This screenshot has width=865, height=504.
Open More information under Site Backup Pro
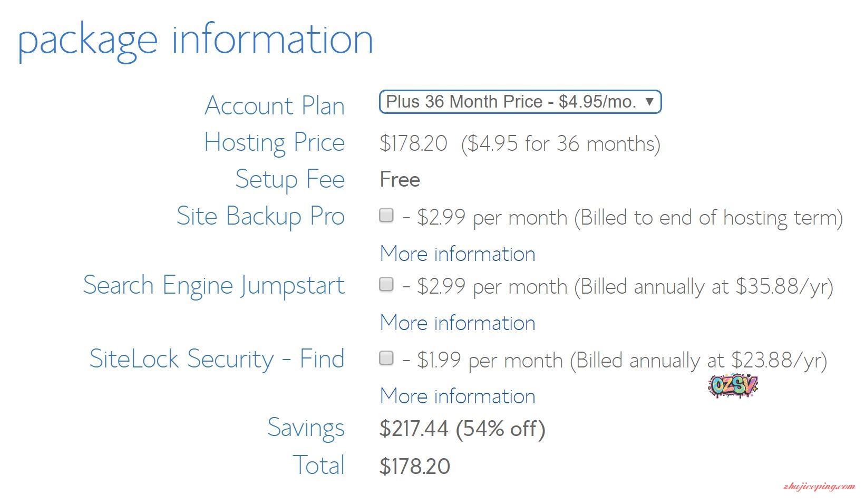[x=458, y=254]
